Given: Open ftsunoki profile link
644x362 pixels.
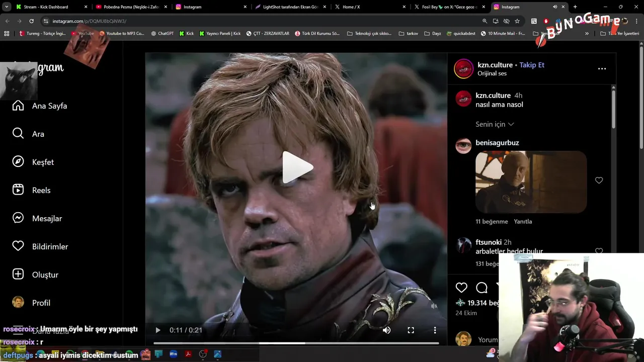Looking at the screenshot, I should tap(489, 242).
